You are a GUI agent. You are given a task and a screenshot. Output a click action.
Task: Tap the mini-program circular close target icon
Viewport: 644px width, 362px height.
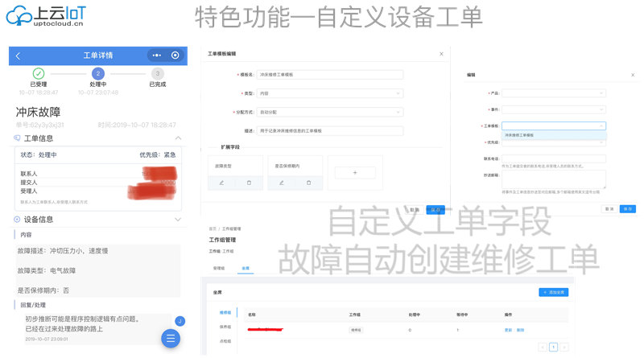pyautogui.click(x=175, y=56)
